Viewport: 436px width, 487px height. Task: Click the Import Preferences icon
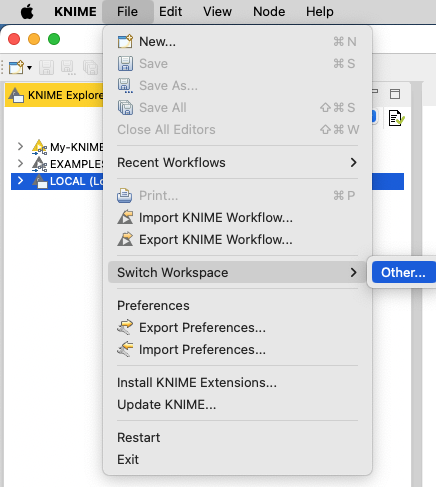(125, 349)
